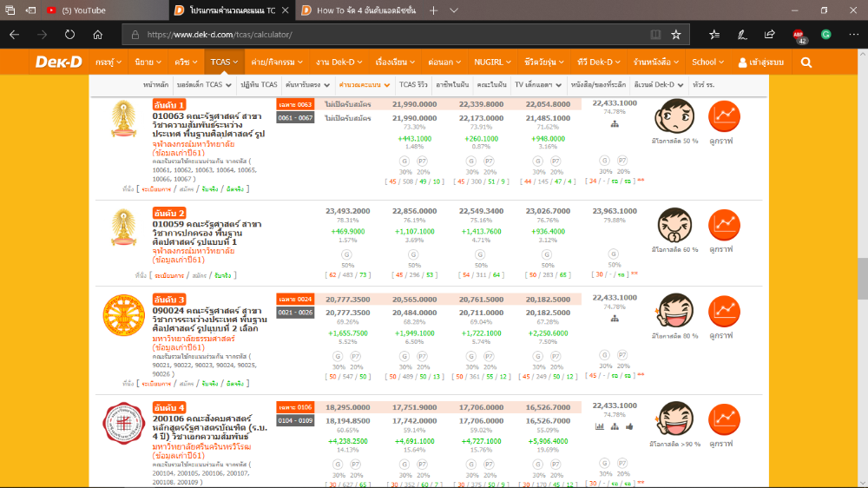
Task: Click the Thammasat University logo for rank 3
Action: [125, 317]
